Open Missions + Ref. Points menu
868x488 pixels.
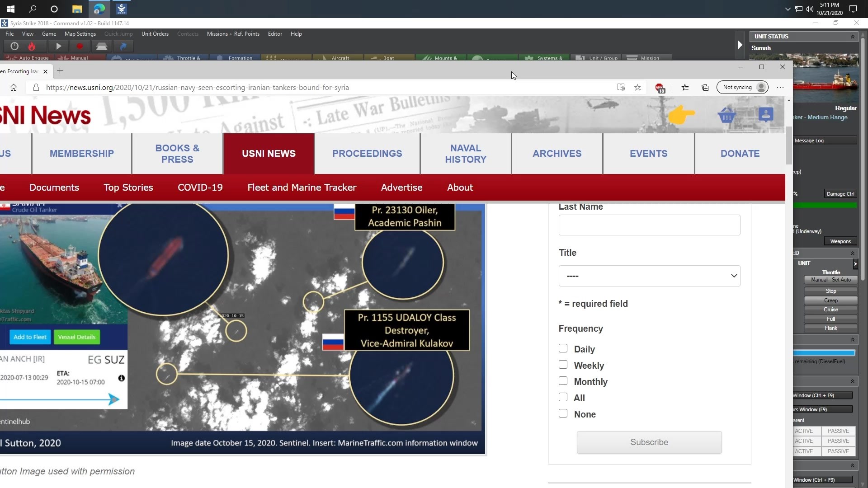[233, 34]
